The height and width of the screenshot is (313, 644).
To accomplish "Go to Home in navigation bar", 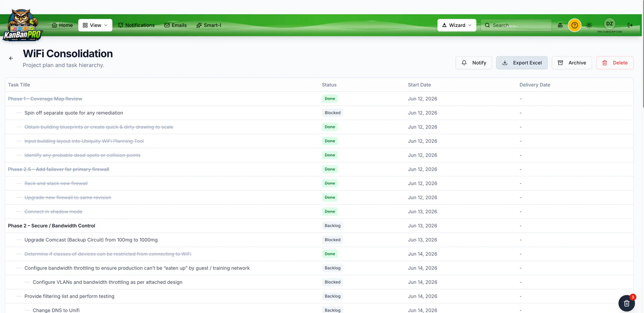I will pyautogui.click(x=62, y=25).
